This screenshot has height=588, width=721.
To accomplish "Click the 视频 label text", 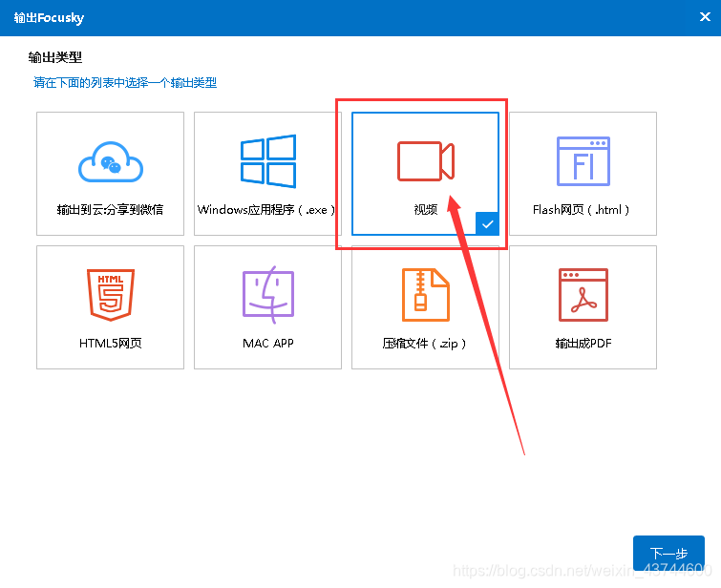I will pyautogui.click(x=425, y=210).
